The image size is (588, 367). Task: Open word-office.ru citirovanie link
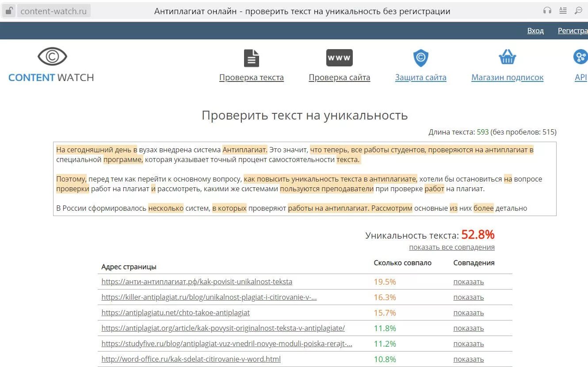click(x=191, y=359)
